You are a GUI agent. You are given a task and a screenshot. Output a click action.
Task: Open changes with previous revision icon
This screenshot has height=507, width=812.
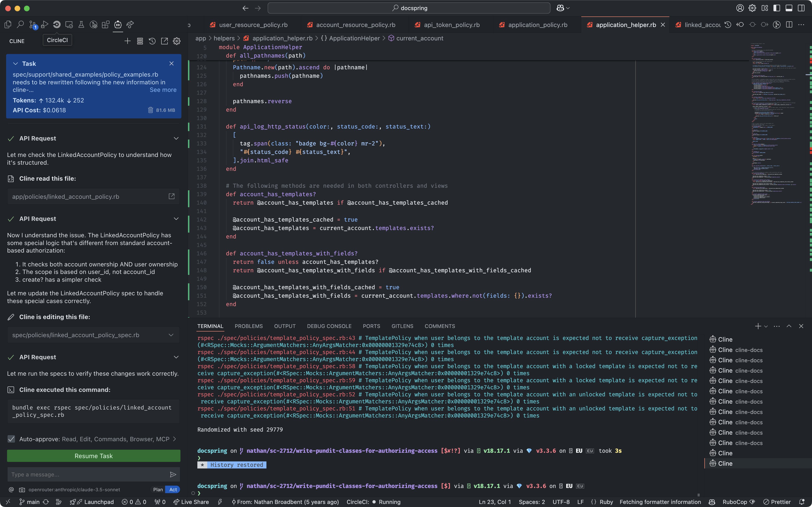click(740, 24)
